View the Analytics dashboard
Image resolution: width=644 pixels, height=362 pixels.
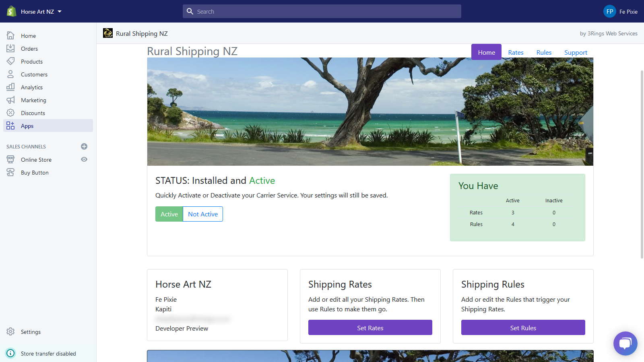click(x=31, y=87)
